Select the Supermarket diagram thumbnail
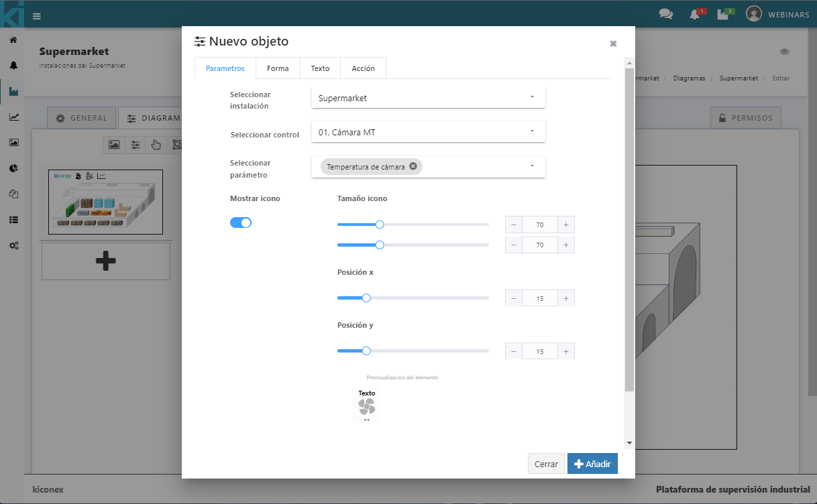The height and width of the screenshot is (504, 817). (105, 202)
